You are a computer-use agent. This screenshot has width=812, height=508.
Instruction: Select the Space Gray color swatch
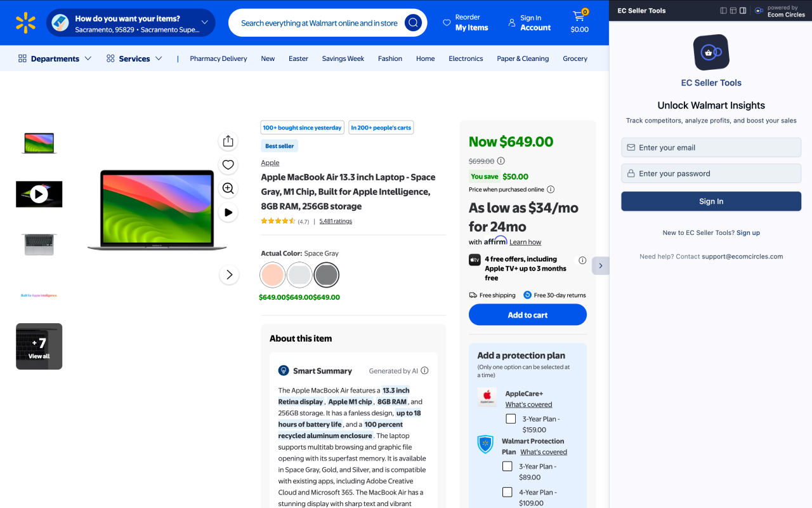[x=326, y=275]
